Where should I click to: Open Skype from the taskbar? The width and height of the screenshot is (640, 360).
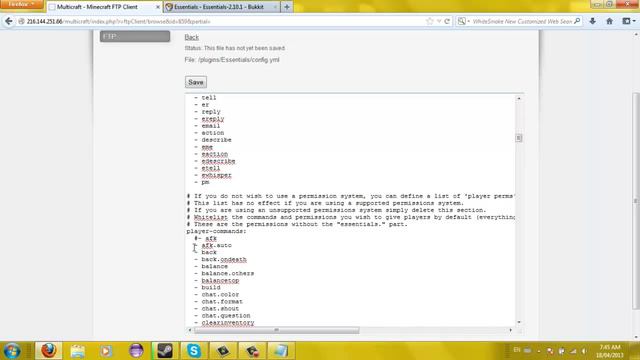194,351
